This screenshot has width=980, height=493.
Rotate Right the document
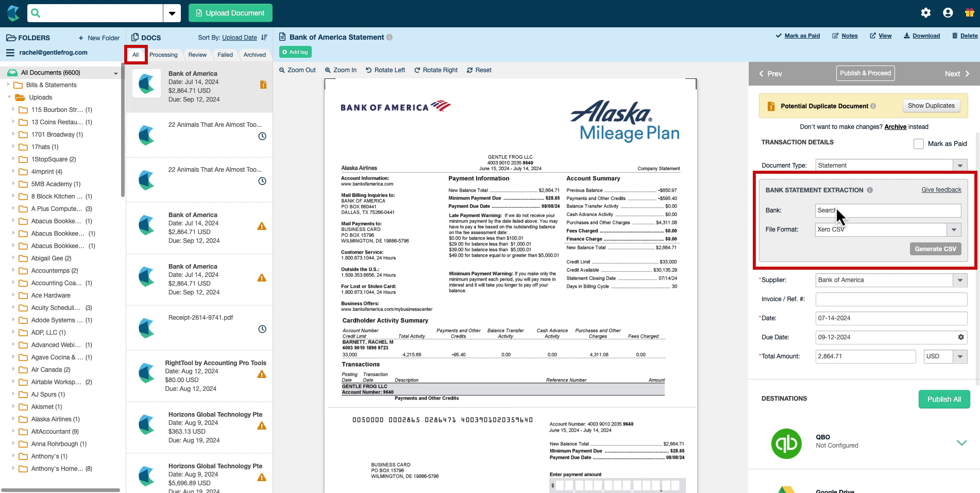pyautogui.click(x=436, y=70)
